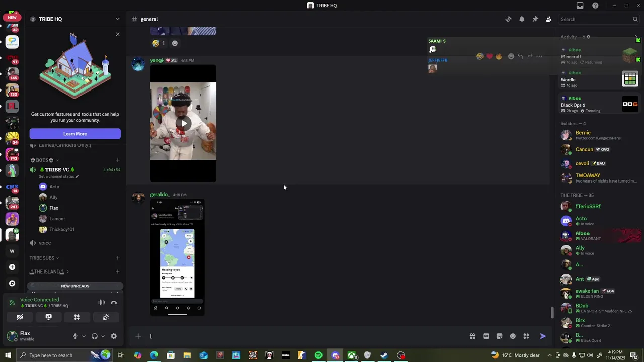Select Acto in the voice channel list

54,187
